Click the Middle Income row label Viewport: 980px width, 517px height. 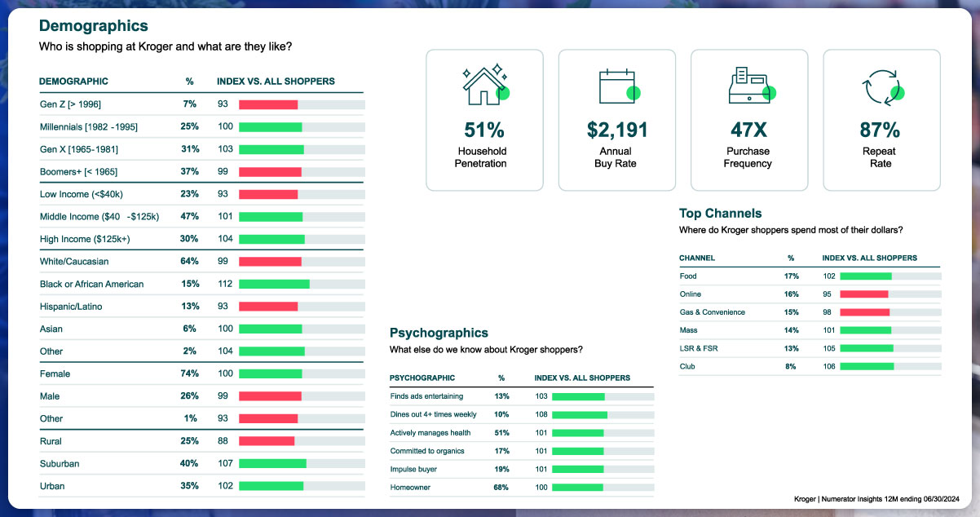[99, 217]
